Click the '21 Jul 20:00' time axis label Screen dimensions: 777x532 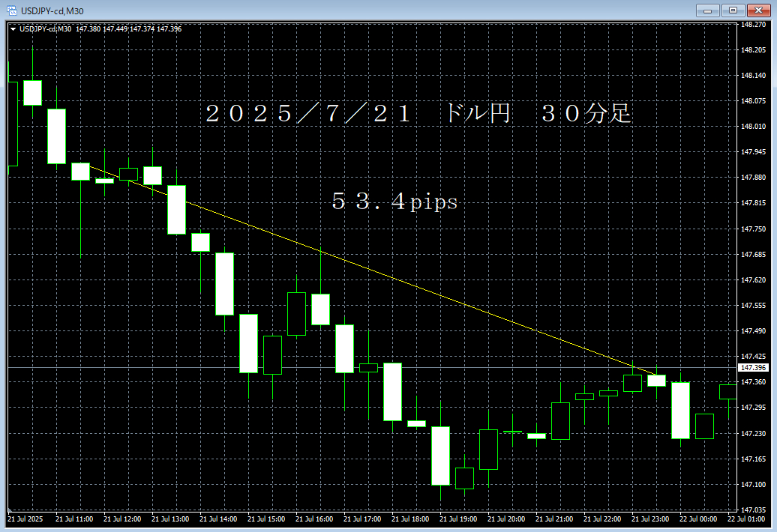click(506, 519)
